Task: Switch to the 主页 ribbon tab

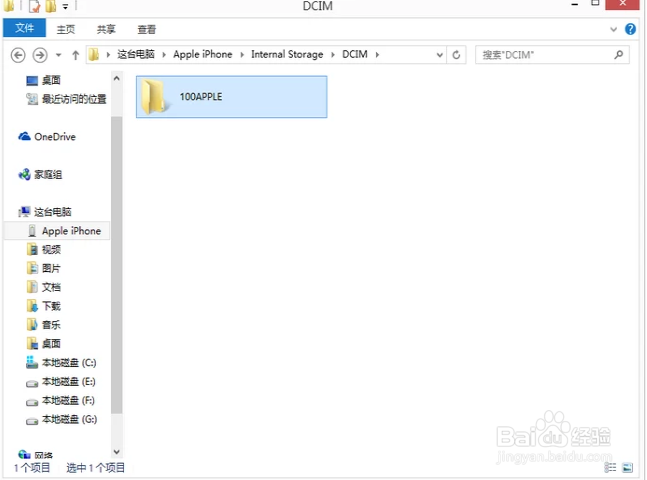Action: click(x=66, y=29)
